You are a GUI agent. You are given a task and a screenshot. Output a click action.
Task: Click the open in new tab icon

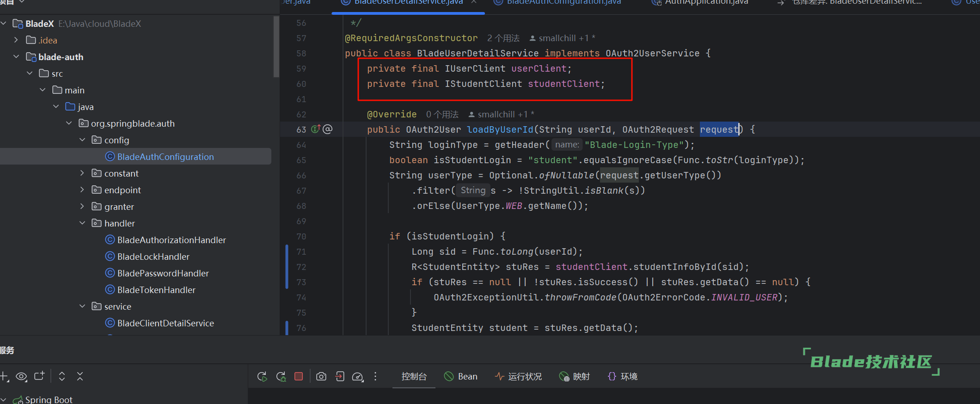(39, 376)
